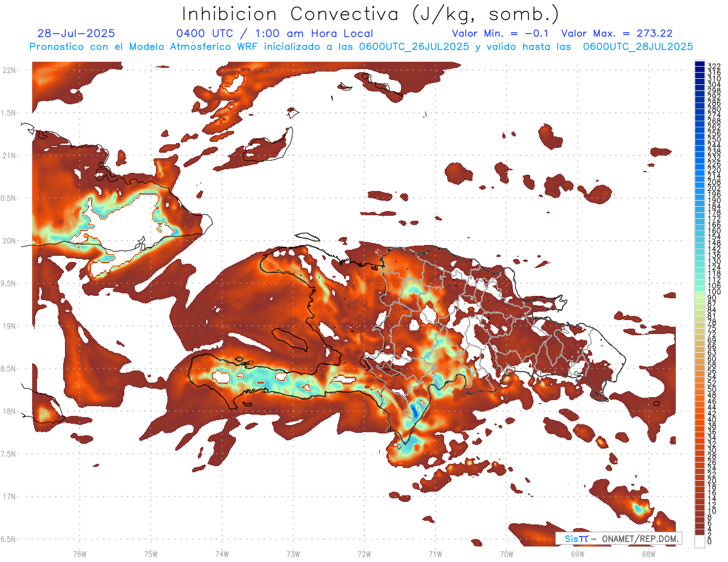Click the '72W' longitude label

[x=364, y=553]
